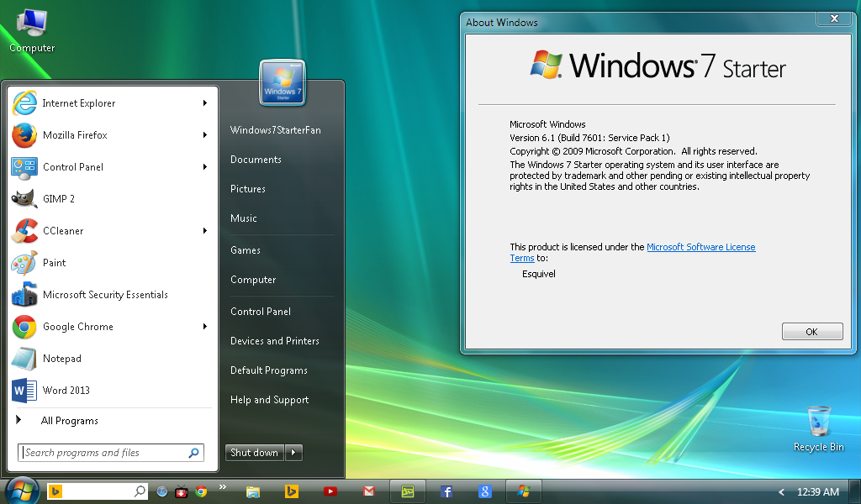Click the About Windows flag taskbar button
861x504 pixels.
point(523,491)
